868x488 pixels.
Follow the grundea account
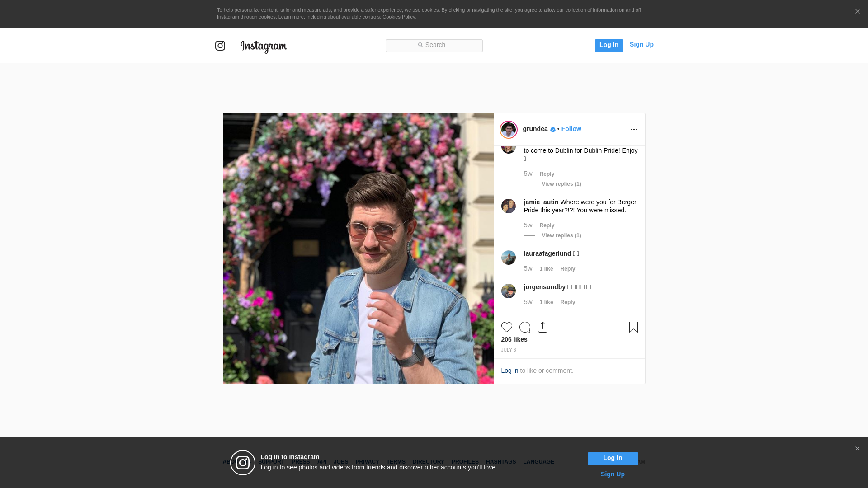point(571,129)
